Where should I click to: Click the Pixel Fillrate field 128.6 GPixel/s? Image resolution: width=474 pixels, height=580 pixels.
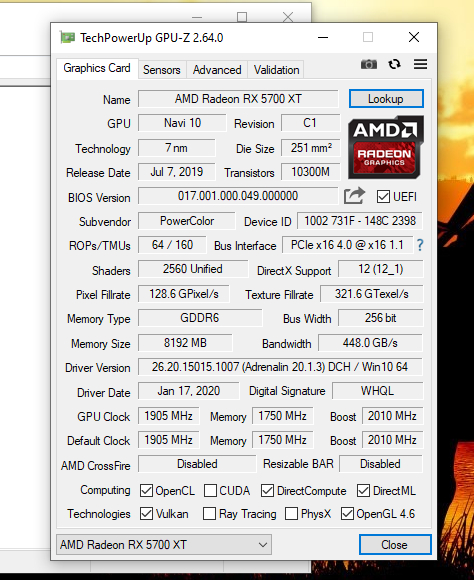(x=184, y=294)
